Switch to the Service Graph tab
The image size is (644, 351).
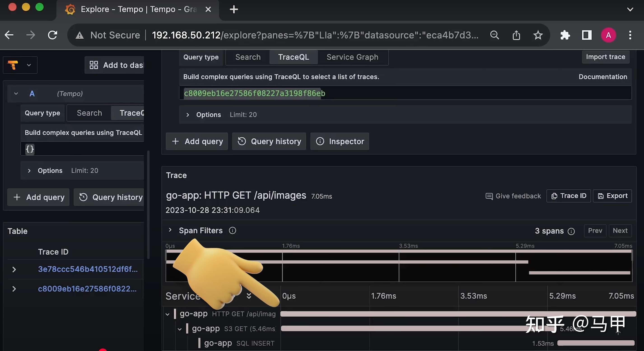tap(352, 57)
